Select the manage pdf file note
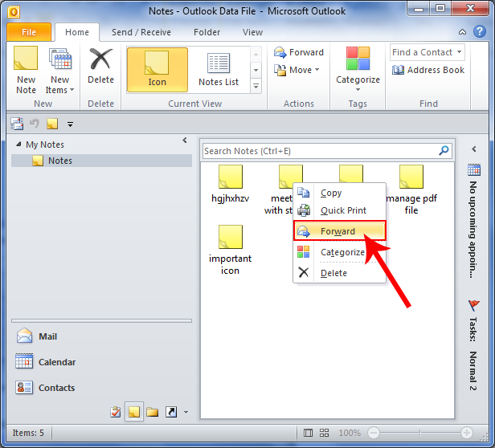The image size is (495, 448). tap(411, 190)
